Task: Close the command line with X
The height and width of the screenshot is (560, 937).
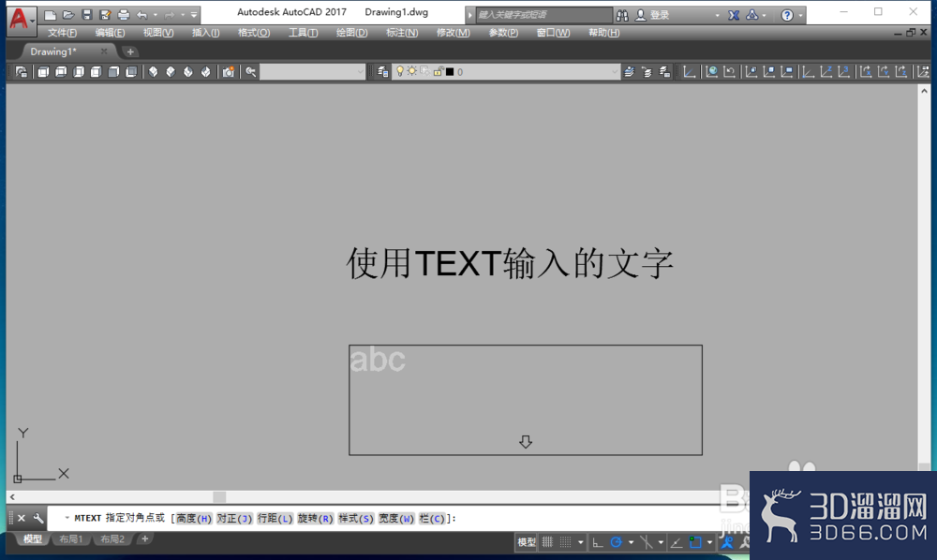Action: [21, 518]
